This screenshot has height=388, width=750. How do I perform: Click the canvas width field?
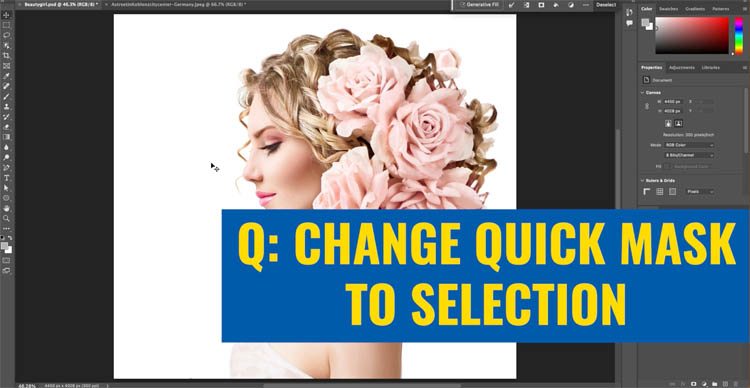674,101
